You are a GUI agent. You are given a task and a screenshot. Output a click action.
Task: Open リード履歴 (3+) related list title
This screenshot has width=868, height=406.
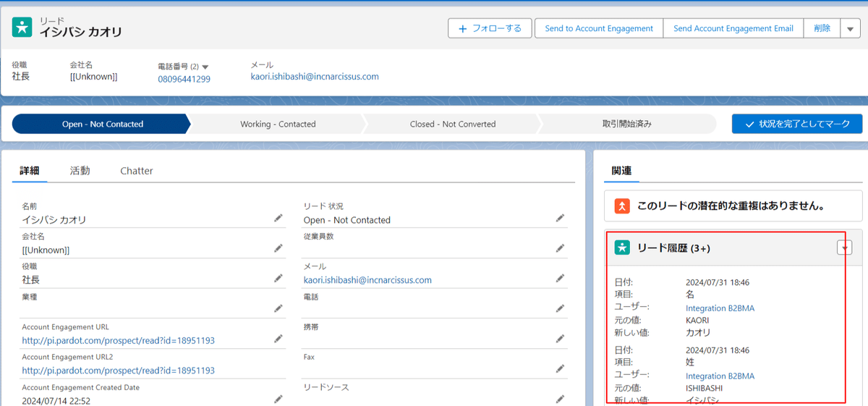[x=673, y=248]
